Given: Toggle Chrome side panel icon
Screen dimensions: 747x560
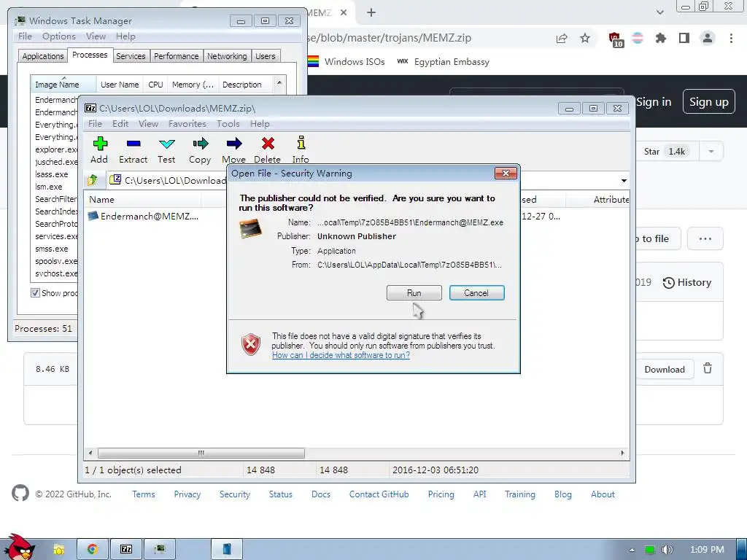Looking at the screenshot, I should 684,38.
